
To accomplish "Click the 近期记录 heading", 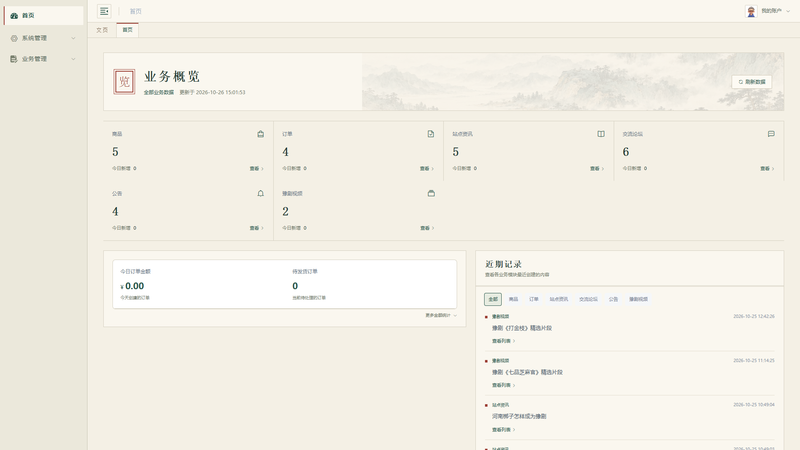I will click(x=504, y=264).
